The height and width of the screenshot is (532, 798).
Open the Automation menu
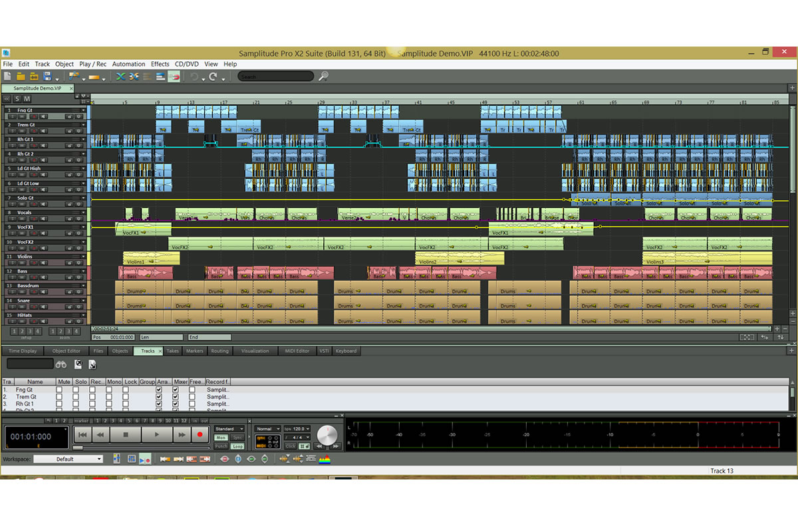click(128, 64)
